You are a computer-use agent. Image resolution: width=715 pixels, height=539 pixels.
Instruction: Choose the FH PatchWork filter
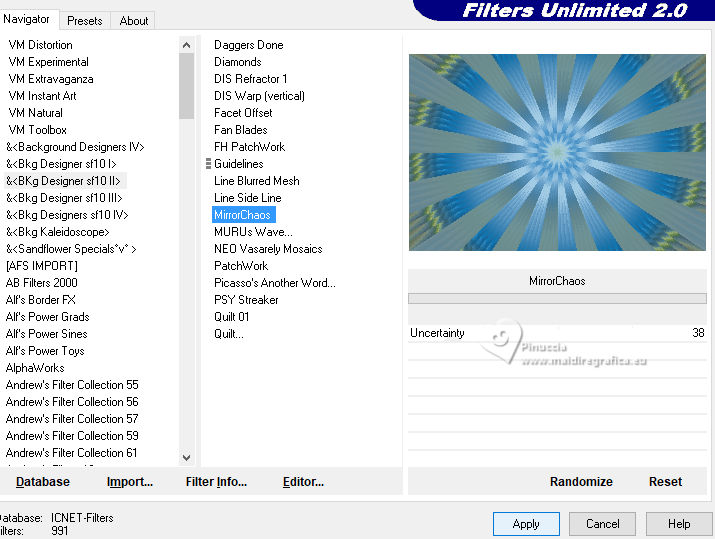tap(249, 147)
